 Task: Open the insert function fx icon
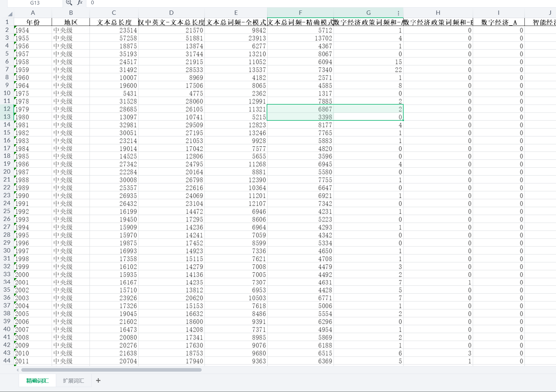click(x=80, y=3)
